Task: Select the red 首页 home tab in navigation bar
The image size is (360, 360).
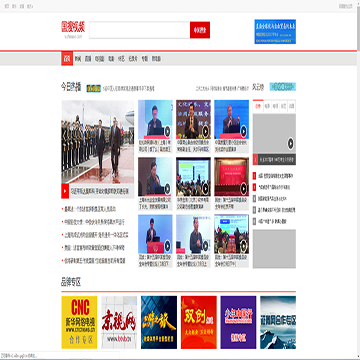Action: (67, 59)
